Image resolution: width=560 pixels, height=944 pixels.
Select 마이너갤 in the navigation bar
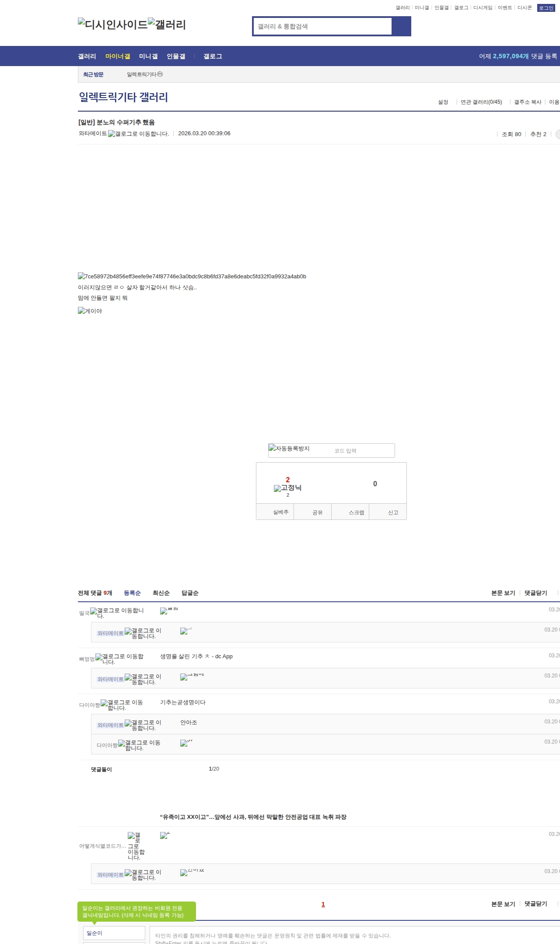pyautogui.click(x=118, y=56)
